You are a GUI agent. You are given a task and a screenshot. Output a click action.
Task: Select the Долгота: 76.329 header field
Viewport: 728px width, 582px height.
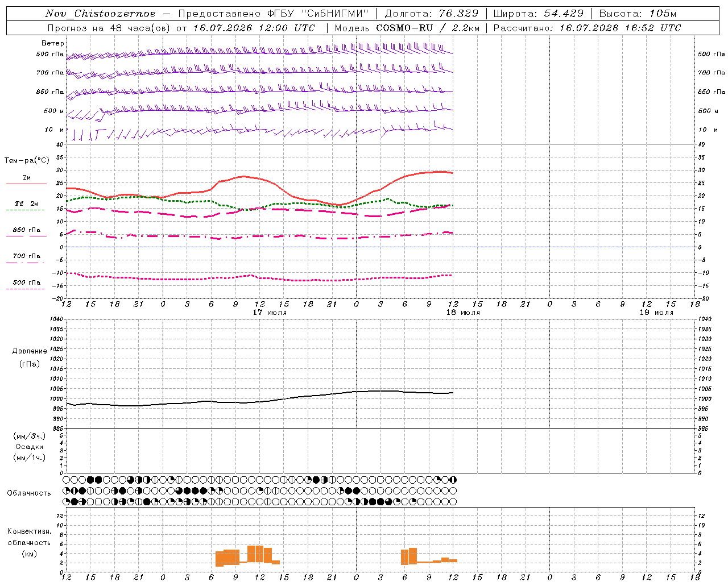[431, 14]
